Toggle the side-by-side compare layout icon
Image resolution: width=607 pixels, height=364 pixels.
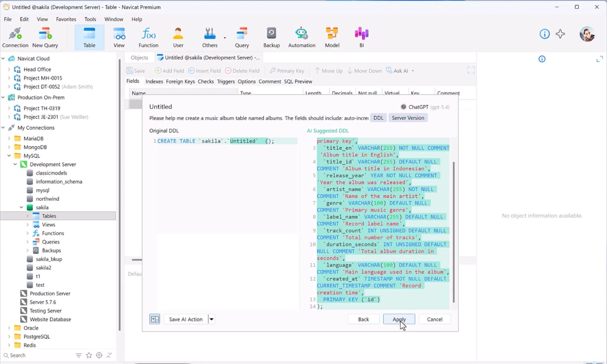(x=155, y=319)
